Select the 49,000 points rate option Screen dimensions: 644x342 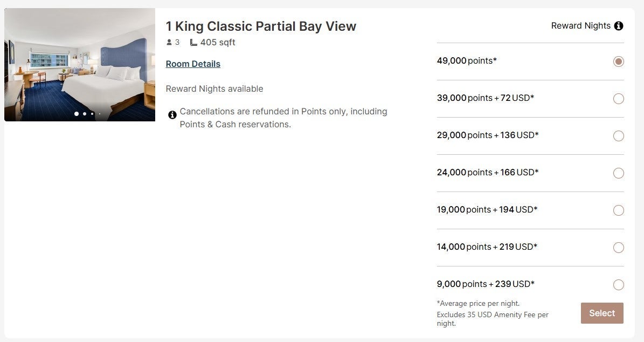coord(618,61)
